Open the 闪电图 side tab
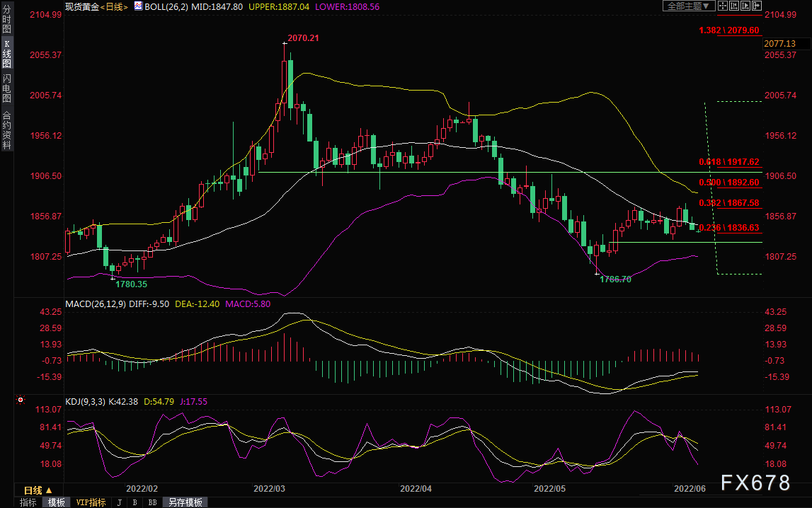The image size is (812, 508). (x=6, y=88)
